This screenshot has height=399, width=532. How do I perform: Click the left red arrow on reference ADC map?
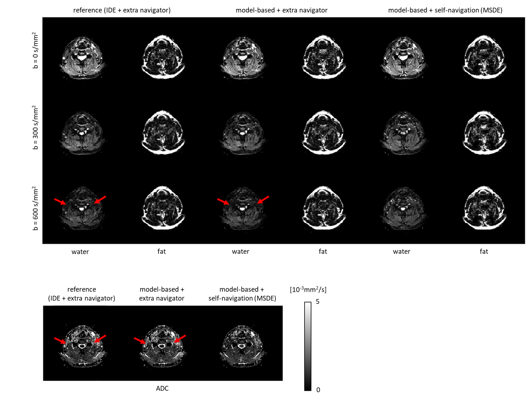point(60,340)
